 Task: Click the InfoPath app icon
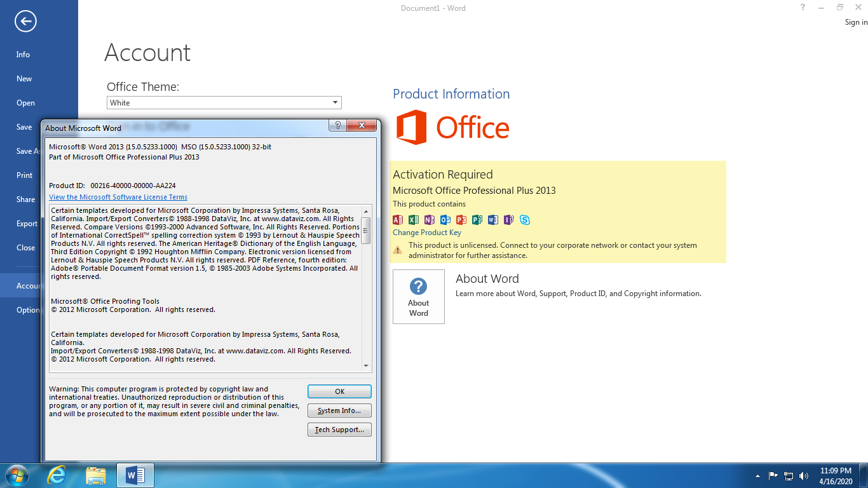pos(509,220)
